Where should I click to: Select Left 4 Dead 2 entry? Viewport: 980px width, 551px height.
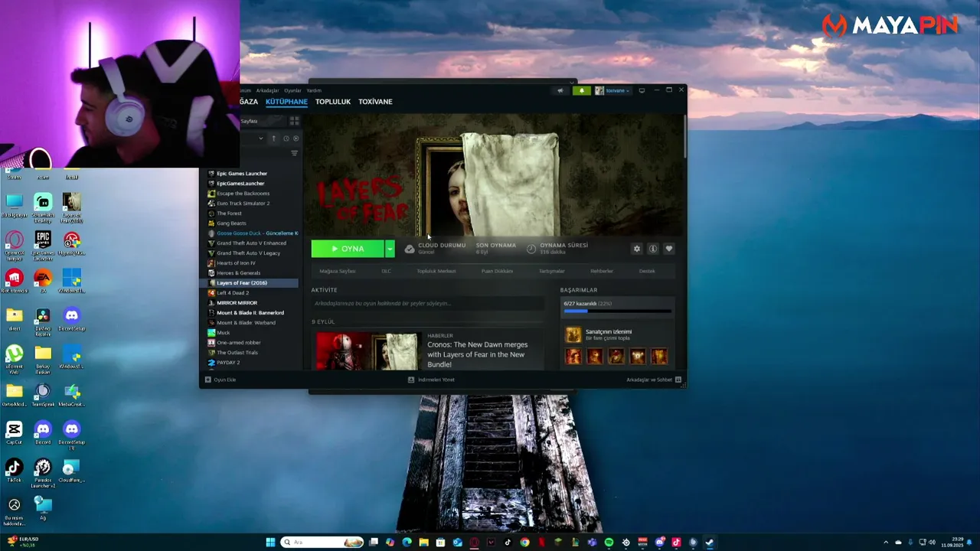(x=233, y=293)
